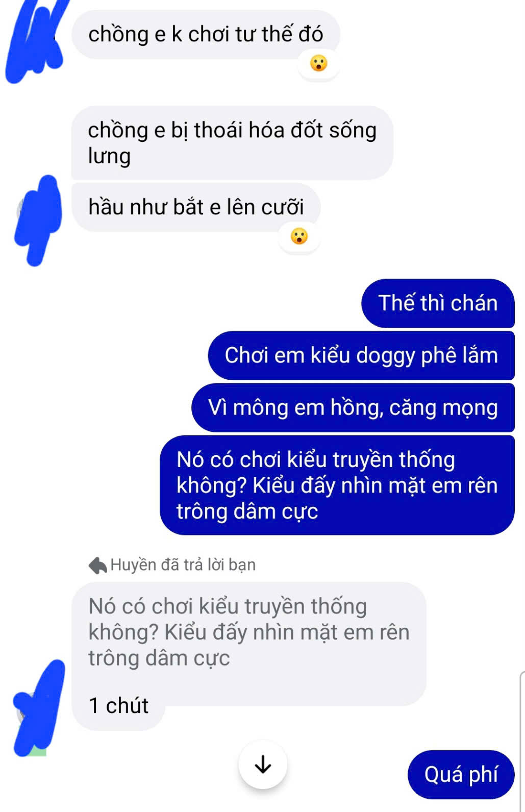The height and width of the screenshot is (812, 525).
Task: Select the blue bubble mentioning 'doggy'
Action: pyautogui.click(x=361, y=355)
